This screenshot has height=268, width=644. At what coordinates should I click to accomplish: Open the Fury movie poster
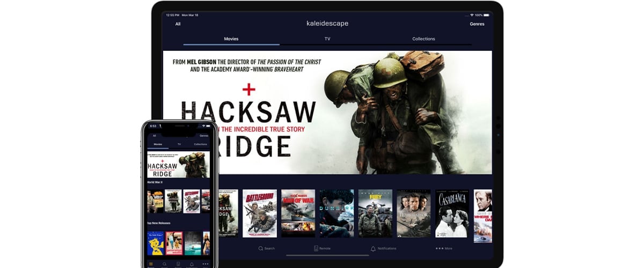(x=375, y=213)
